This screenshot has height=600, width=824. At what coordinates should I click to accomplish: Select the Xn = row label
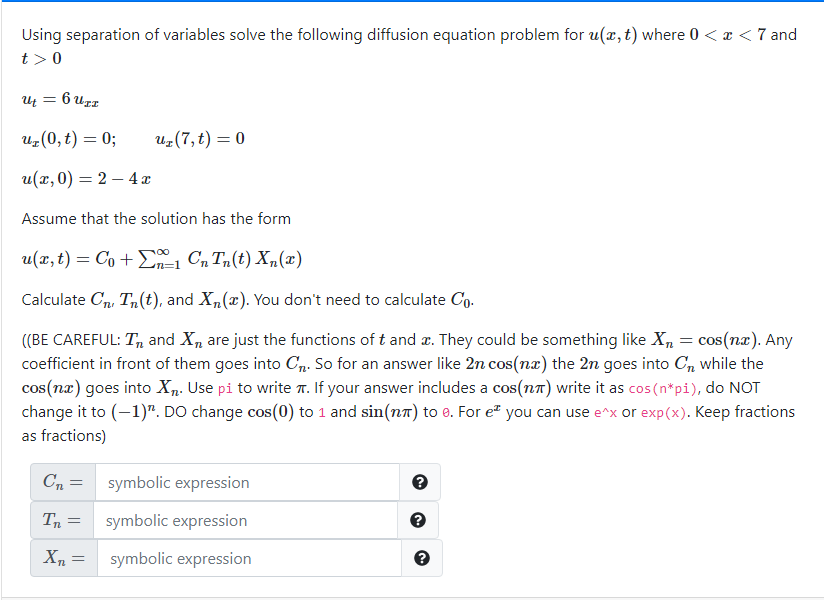click(x=62, y=558)
